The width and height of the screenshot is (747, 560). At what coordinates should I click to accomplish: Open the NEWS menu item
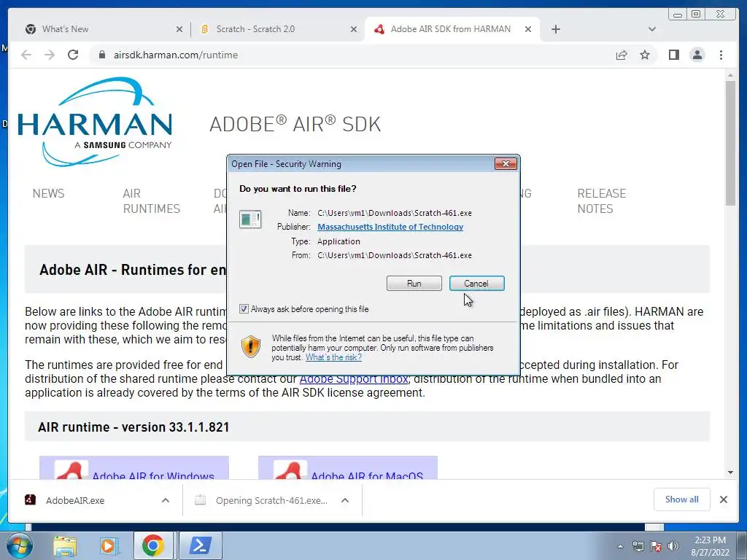pos(49,193)
